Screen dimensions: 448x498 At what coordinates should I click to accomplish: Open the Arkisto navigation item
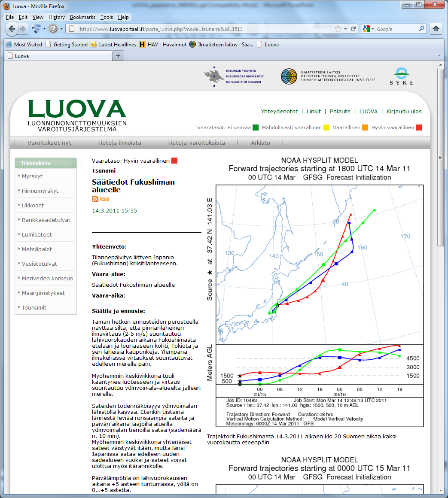(261, 143)
